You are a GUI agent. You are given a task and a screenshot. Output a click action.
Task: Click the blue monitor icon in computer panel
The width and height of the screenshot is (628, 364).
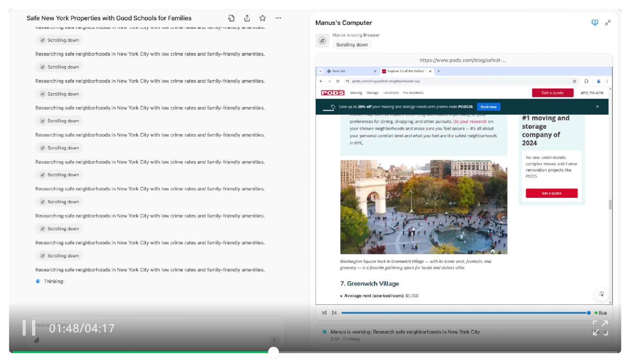click(x=595, y=23)
